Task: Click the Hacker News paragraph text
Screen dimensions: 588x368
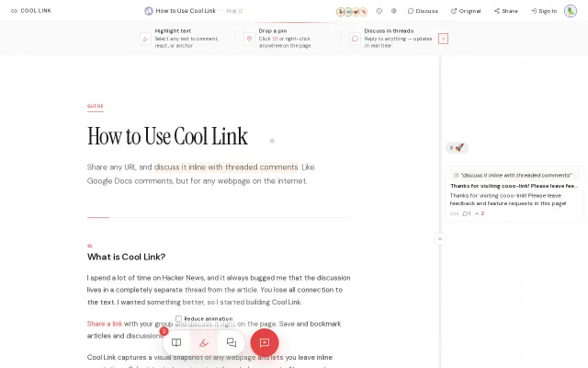Action: click(219, 290)
